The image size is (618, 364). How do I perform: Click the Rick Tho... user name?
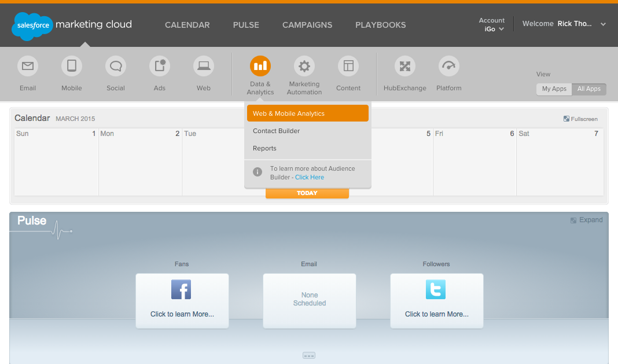[x=574, y=24]
